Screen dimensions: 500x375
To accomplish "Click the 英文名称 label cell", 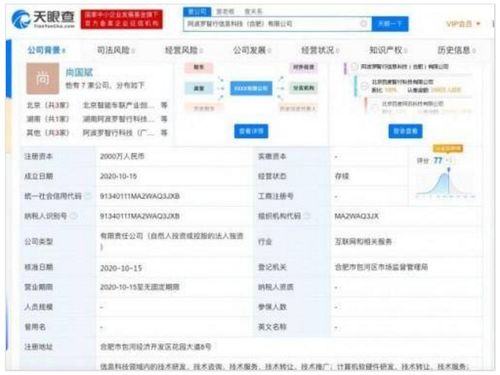I will tap(292, 327).
